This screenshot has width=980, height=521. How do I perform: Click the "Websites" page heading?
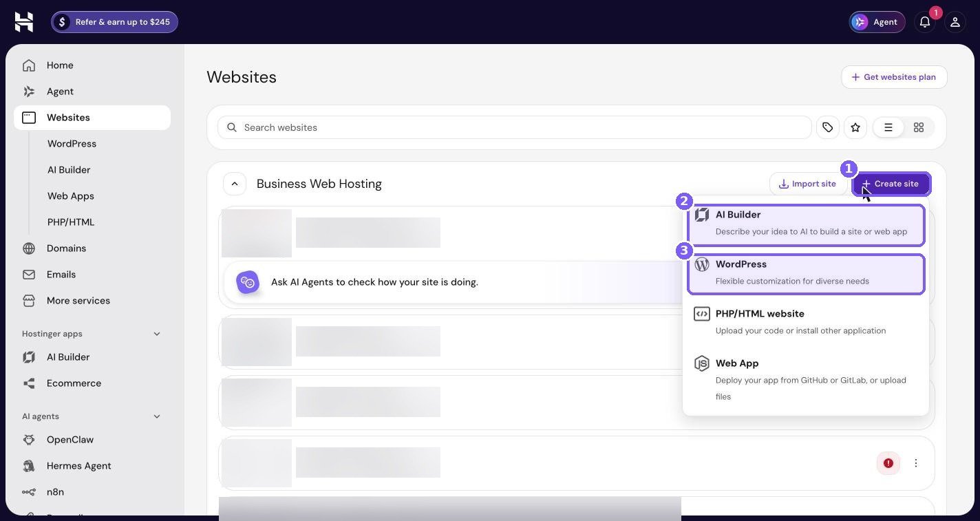tap(242, 77)
